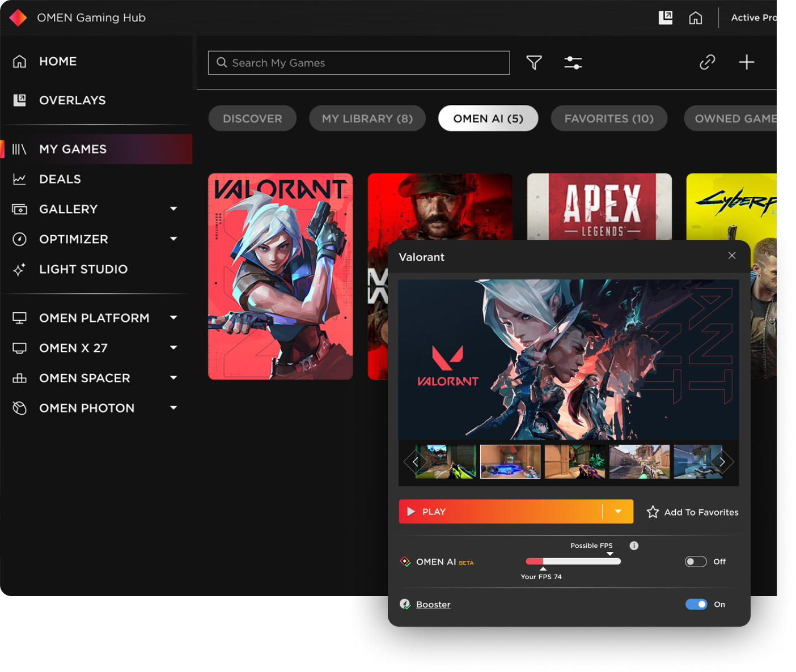Screen dimensions: 796x672
Task: Turn off the Booster toggle
Action: tap(696, 605)
